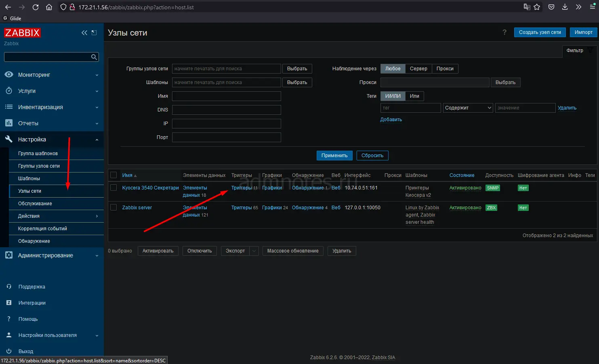
Task: Open help via question mark near Создать узел сети
Action: pyautogui.click(x=504, y=32)
